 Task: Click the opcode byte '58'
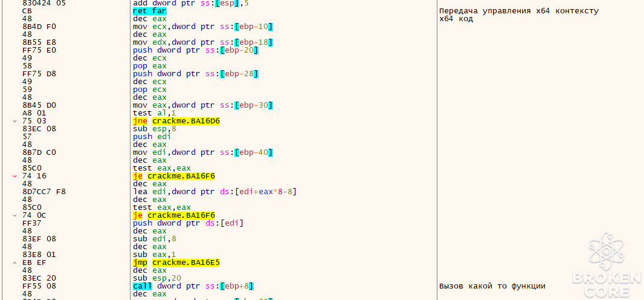click(27, 66)
